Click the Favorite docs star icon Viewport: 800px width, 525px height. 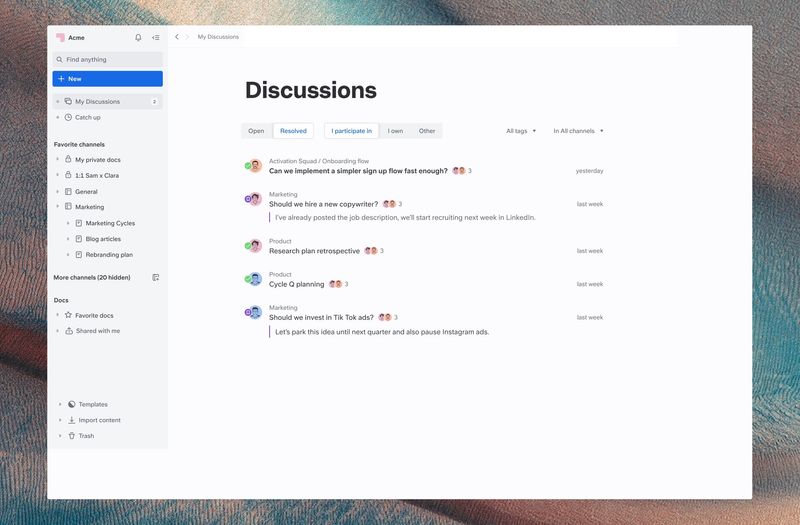point(68,315)
